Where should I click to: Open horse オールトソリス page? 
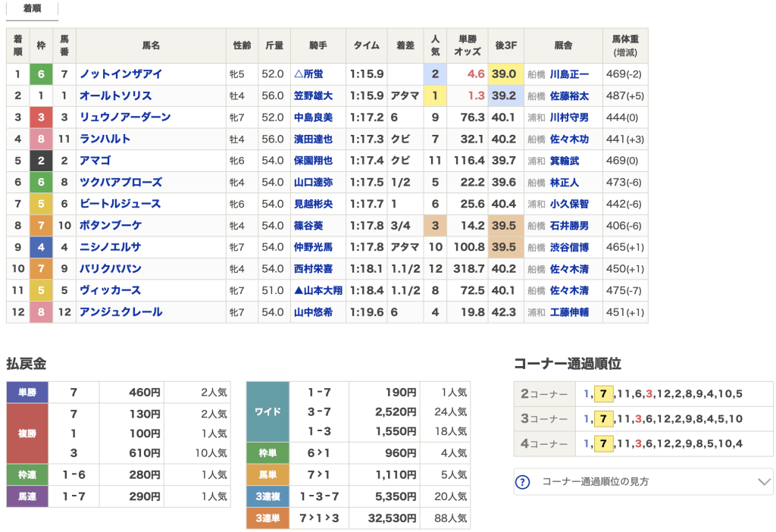click(x=115, y=96)
